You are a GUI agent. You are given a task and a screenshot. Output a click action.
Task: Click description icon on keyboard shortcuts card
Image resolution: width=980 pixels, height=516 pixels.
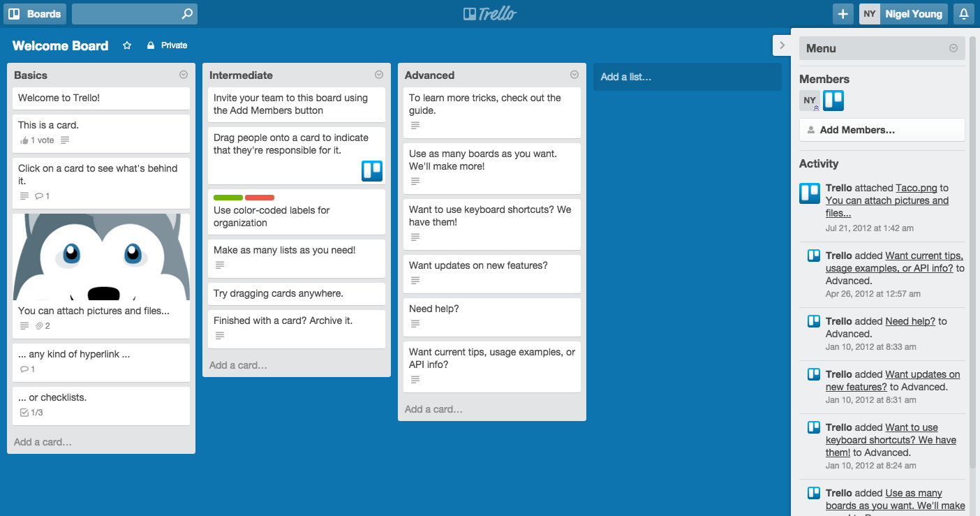(415, 237)
